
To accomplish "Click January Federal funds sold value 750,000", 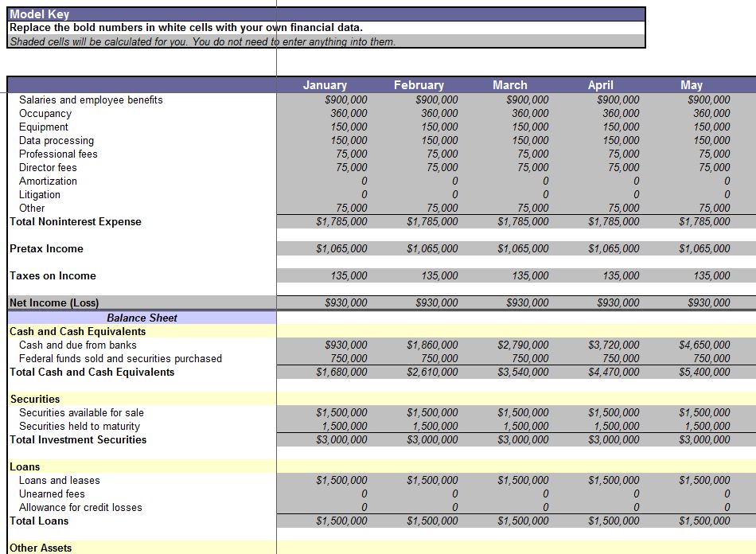I will click(x=349, y=358).
